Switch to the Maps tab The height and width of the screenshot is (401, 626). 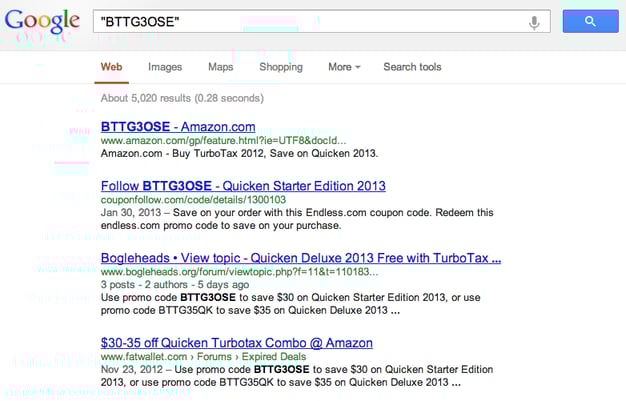(220, 67)
